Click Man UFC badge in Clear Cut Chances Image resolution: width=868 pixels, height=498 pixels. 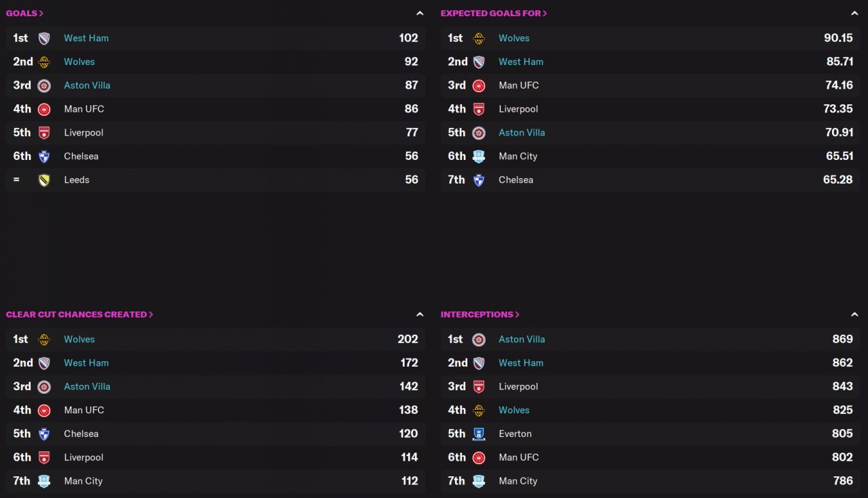(44, 411)
